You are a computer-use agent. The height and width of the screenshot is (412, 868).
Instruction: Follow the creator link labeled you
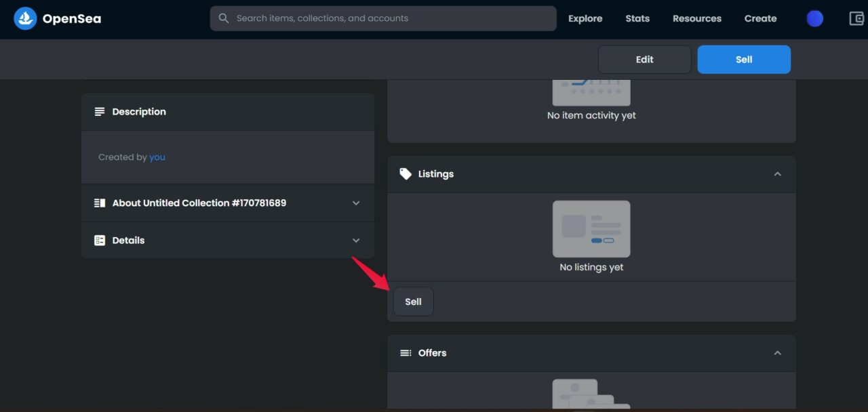[157, 157]
